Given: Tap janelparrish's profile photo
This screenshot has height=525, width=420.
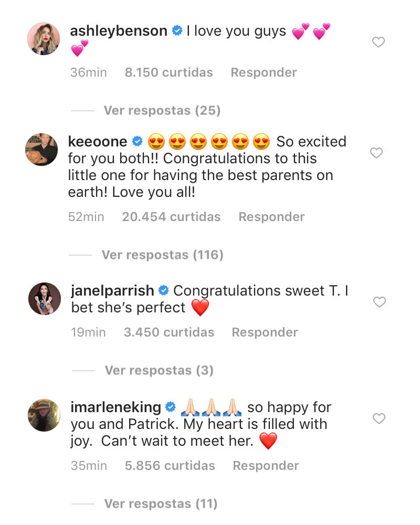Looking at the screenshot, I should pyautogui.click(x=45, y=299).
